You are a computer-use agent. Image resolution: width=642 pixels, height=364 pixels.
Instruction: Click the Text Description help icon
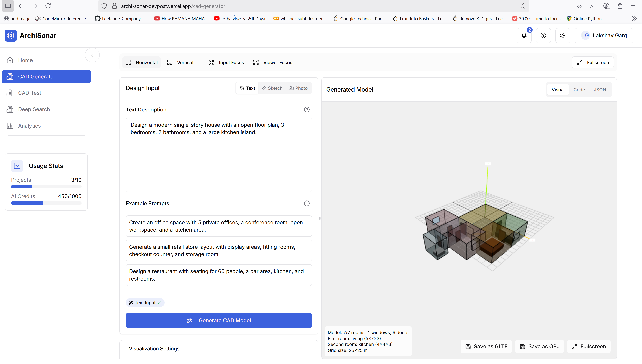(307, 109)
